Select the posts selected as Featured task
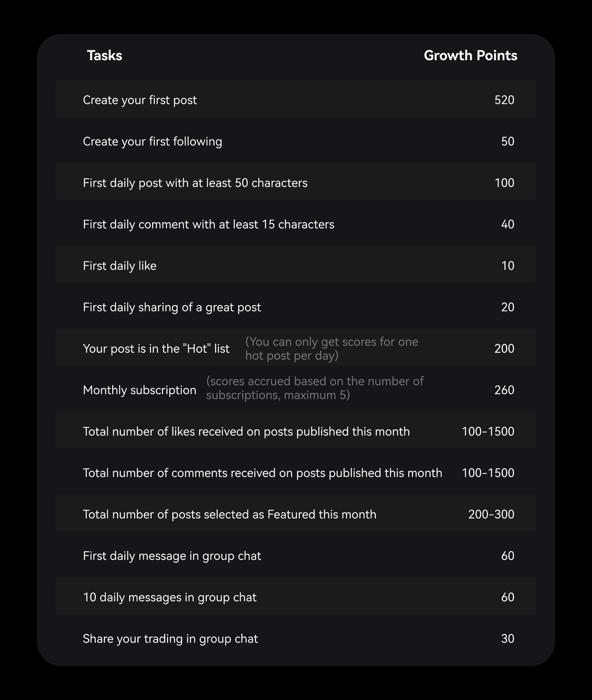Image resolution: width=592 pixels, height=700 pixels. coord(230,515)
